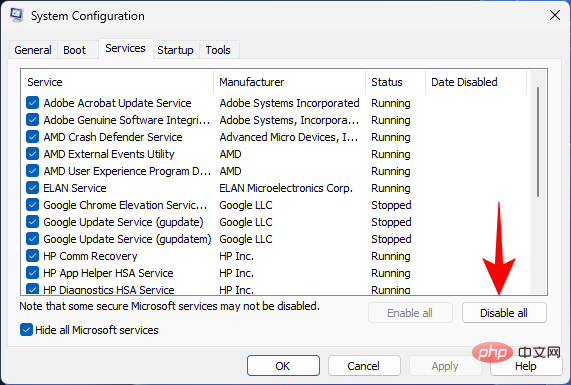Click the System Configuration title bar icon
Viewport: 571px width, 385px height.
(17, 15)
